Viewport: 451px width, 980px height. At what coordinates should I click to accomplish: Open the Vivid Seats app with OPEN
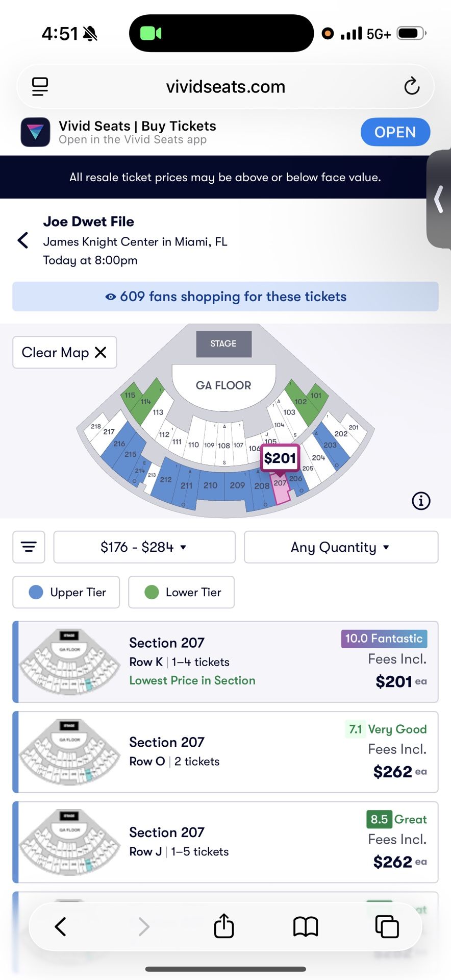(395, 132)
